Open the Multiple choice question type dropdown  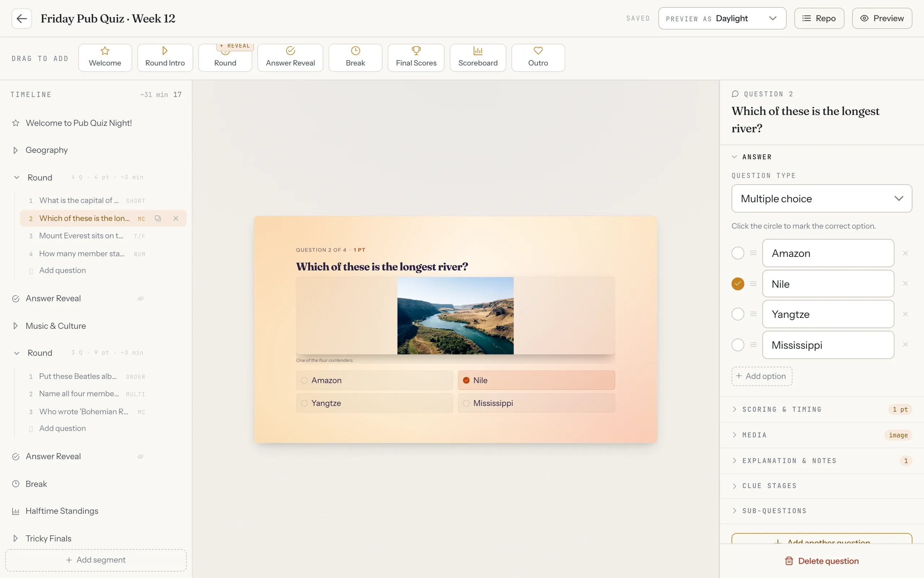click(821, 198)
